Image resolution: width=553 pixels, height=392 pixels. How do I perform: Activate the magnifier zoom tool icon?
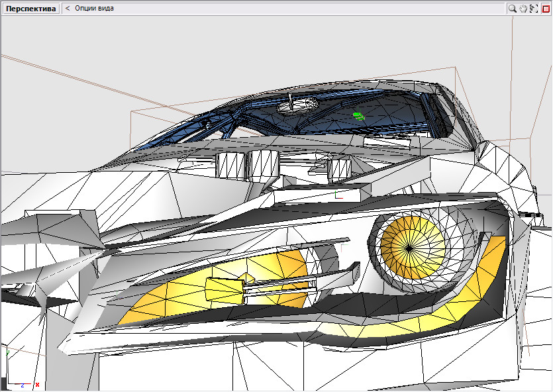(512, 9)
